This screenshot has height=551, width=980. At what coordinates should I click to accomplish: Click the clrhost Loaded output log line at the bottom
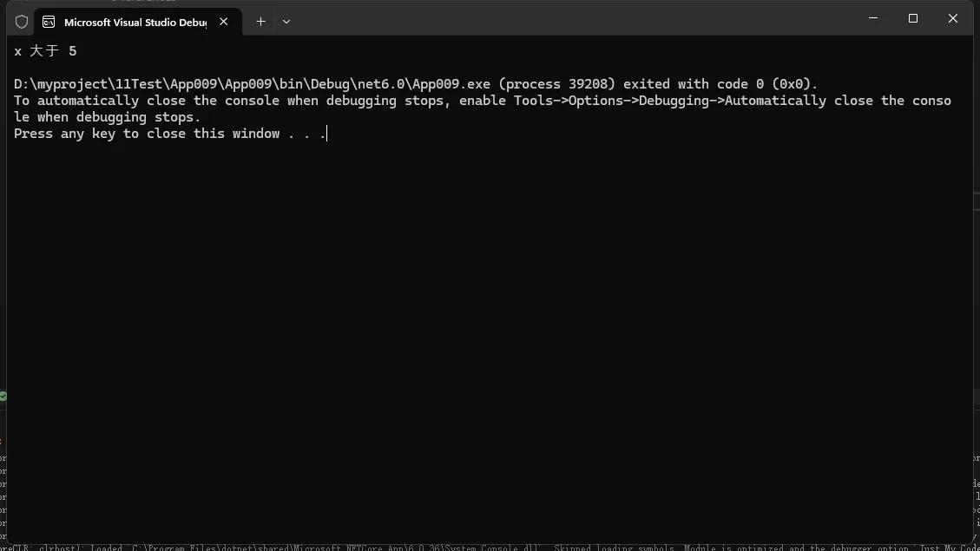[x=490, y=548]
